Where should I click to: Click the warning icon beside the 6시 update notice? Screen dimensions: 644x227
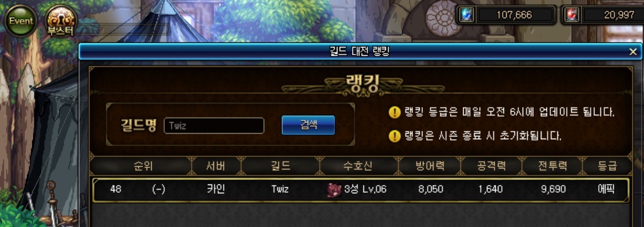(x=394, y=112)
